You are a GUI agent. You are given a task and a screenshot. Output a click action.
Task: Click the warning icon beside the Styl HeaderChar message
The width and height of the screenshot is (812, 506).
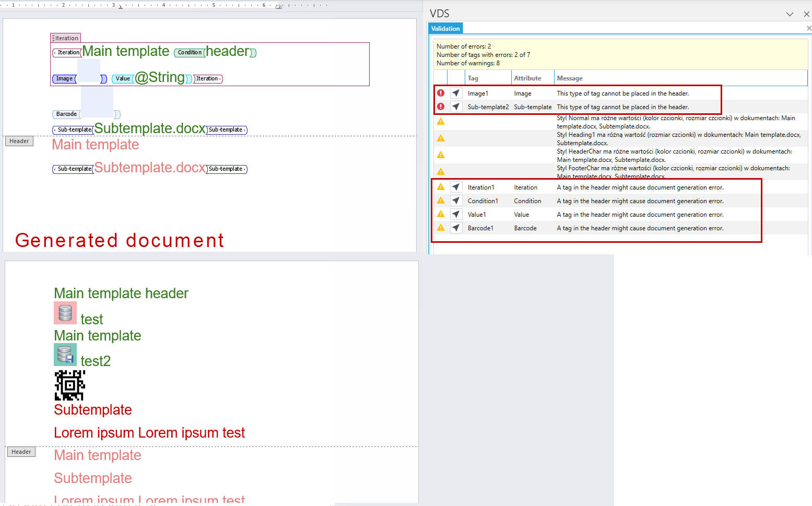[x=441, y=155]
